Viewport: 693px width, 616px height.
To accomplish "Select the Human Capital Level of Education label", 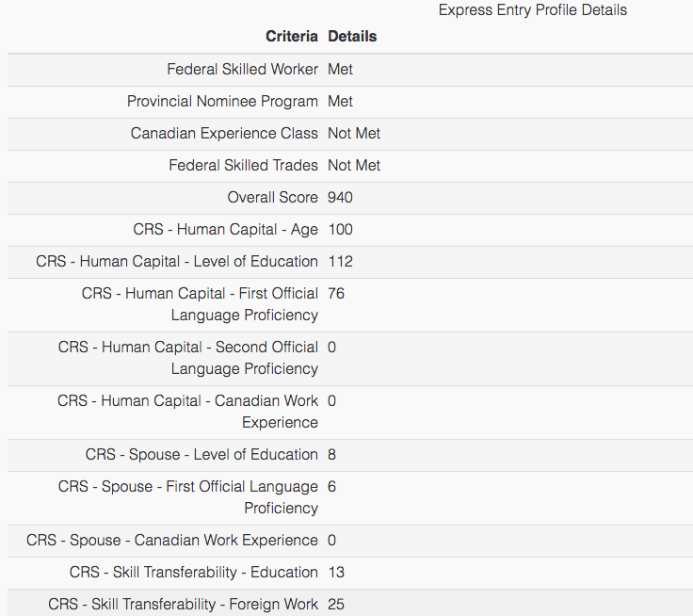I will pyautogui.click(x=177, y=262).
